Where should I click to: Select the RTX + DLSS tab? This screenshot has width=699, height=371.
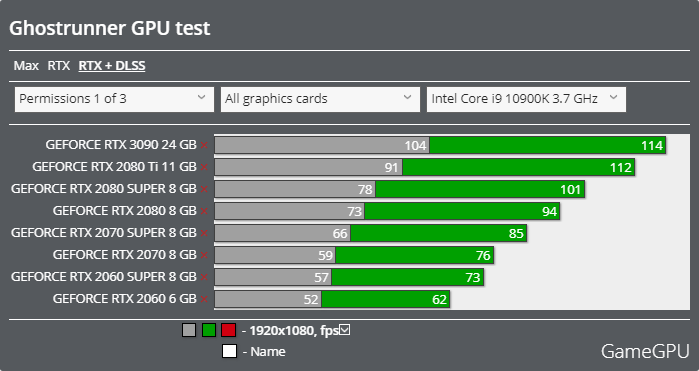click(112, 66)
